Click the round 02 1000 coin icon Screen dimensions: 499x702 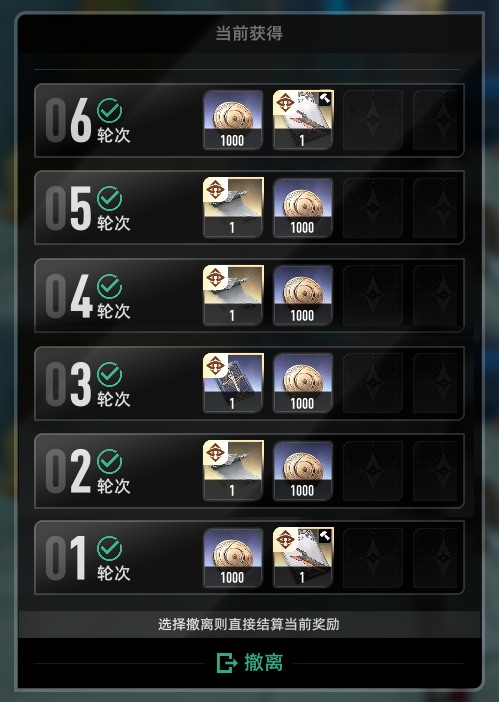pos(303,470)
